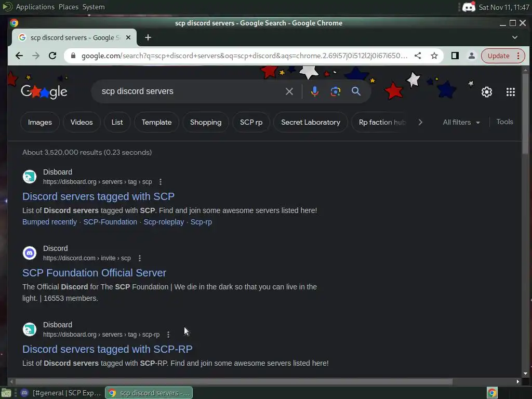The image size is (532, 399).
Task: Bookmark this page with the star icon
Action: click(434, 56)
